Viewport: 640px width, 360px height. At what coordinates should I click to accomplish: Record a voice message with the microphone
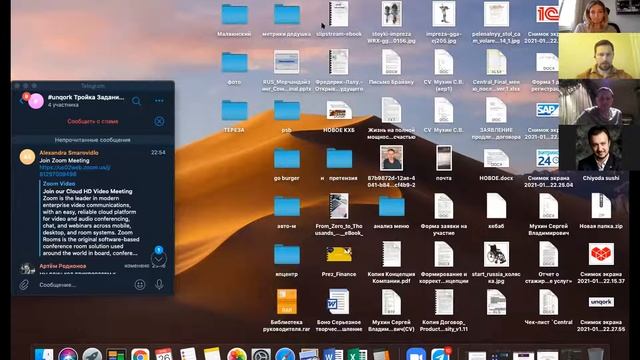coord(159,284)
